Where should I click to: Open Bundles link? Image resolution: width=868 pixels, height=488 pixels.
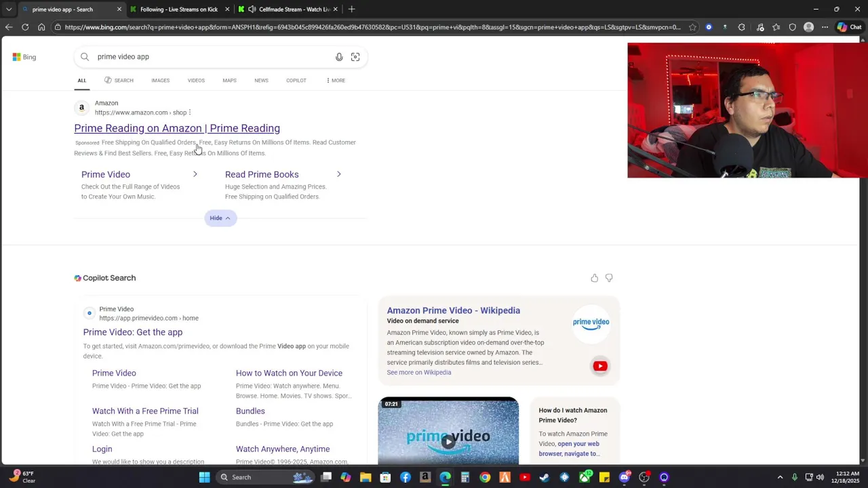(250, 411)
